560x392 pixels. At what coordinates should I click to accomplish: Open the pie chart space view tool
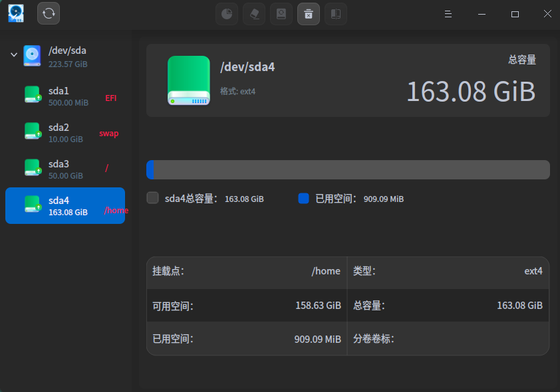click(226, 13)
